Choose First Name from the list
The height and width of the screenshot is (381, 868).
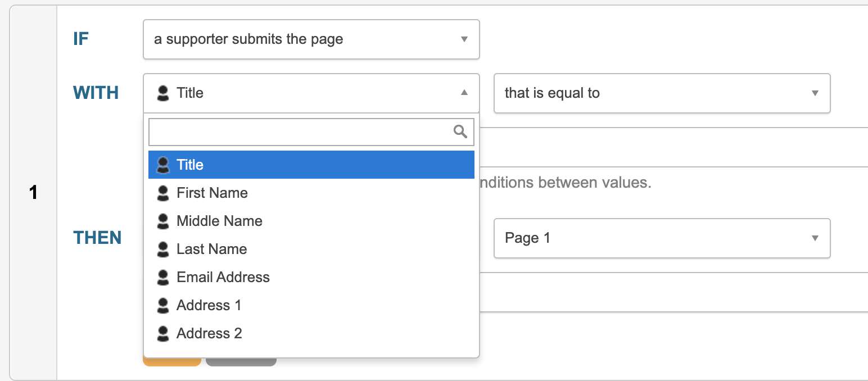212,193
